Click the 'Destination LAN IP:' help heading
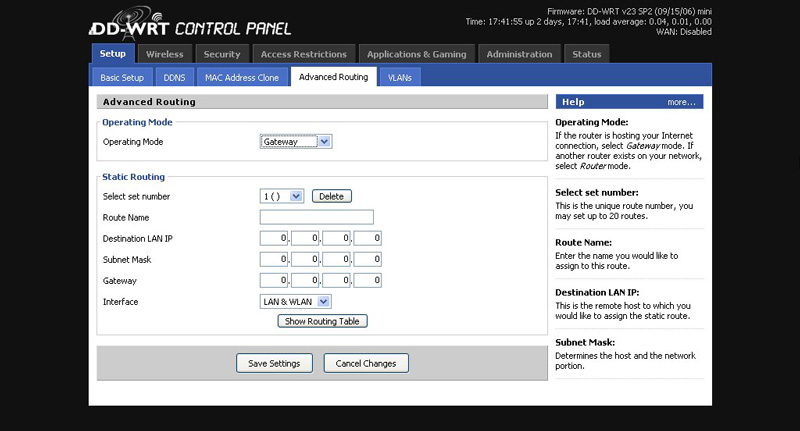 [597, 293]
